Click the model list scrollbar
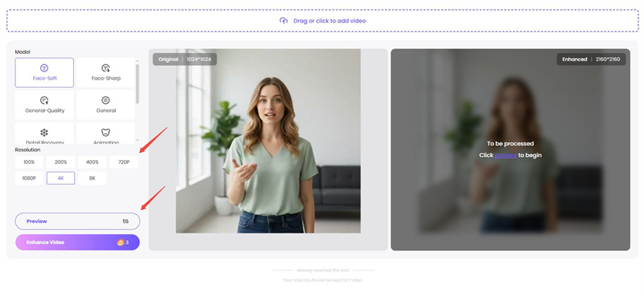 tap(137, 84)
